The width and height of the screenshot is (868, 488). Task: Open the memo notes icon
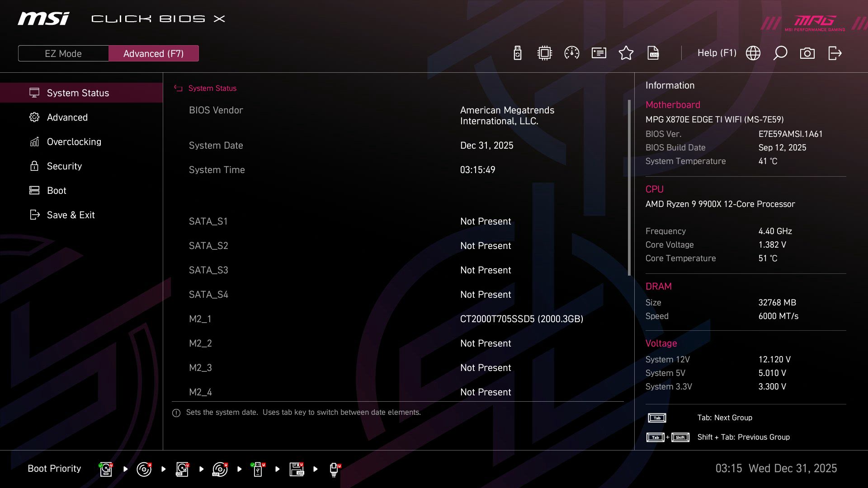tap(599, 53)
